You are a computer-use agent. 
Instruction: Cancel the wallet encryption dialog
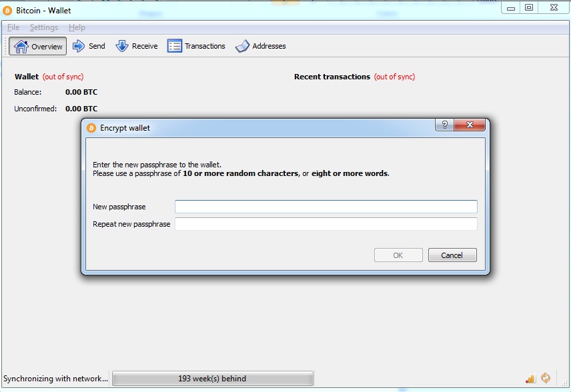tap(452, 255)
